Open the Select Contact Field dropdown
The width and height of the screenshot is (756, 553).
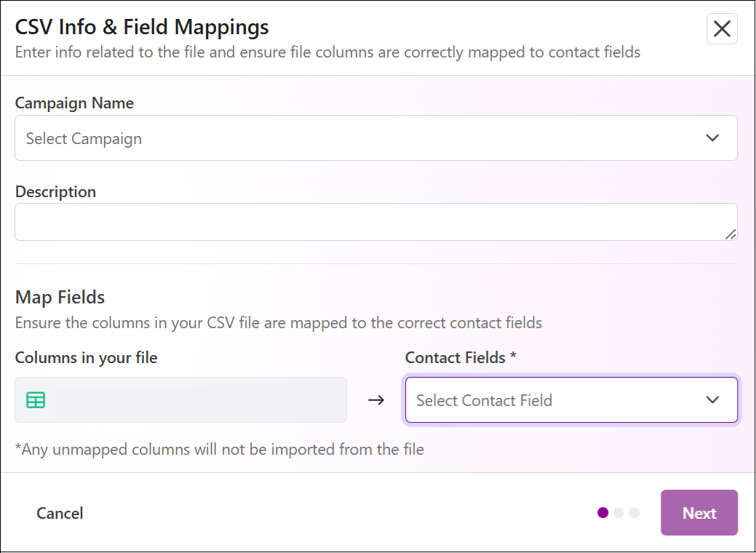(x=571, y=399)
